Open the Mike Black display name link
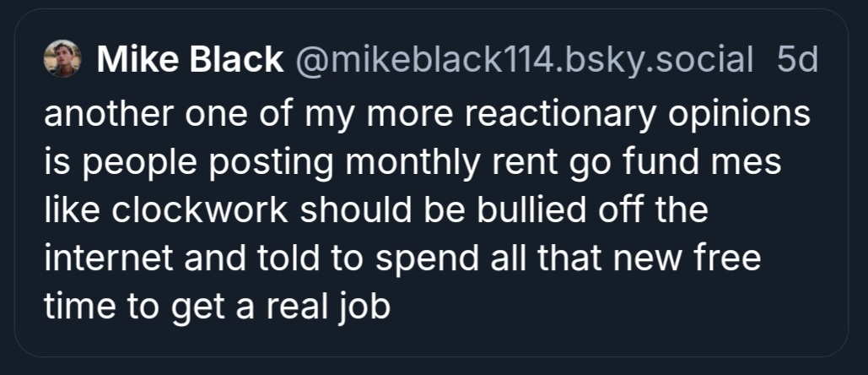Screen dimensions: 868x375 pyautogui.click(x=190, y=59)
